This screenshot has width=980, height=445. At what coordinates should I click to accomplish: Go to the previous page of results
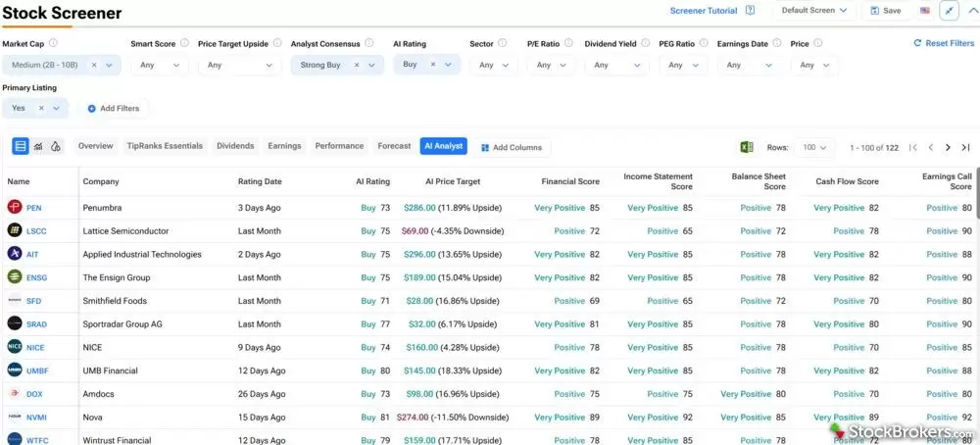coord(931,147)
